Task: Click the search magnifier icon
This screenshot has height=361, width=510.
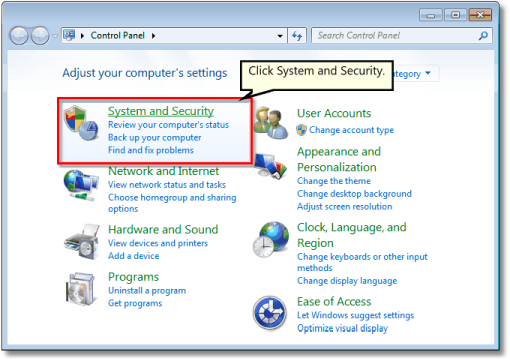Action: 483,35
